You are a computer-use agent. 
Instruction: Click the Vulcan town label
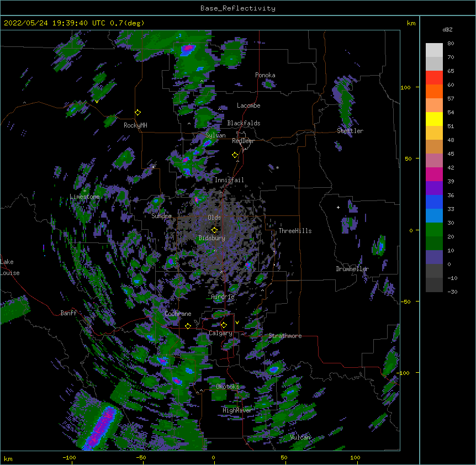click(x=300, y=437)
